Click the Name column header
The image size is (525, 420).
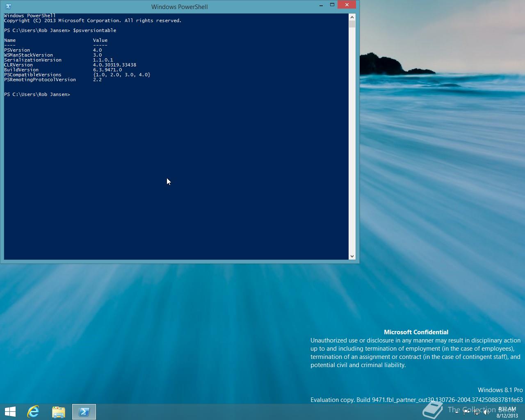pos(10,40)
